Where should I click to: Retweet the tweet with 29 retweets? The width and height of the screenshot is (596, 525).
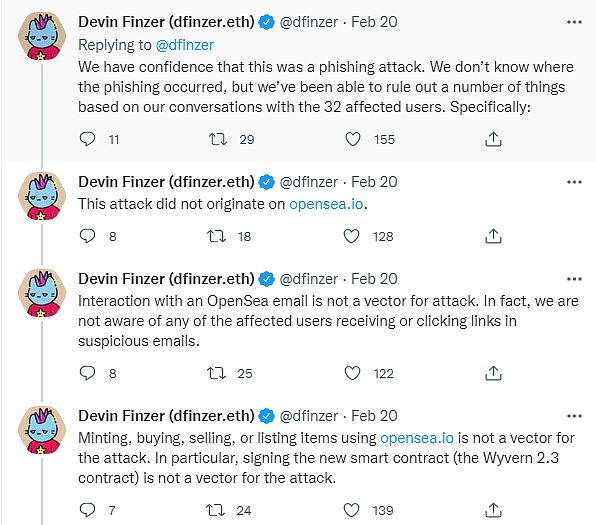pos(218,139)
